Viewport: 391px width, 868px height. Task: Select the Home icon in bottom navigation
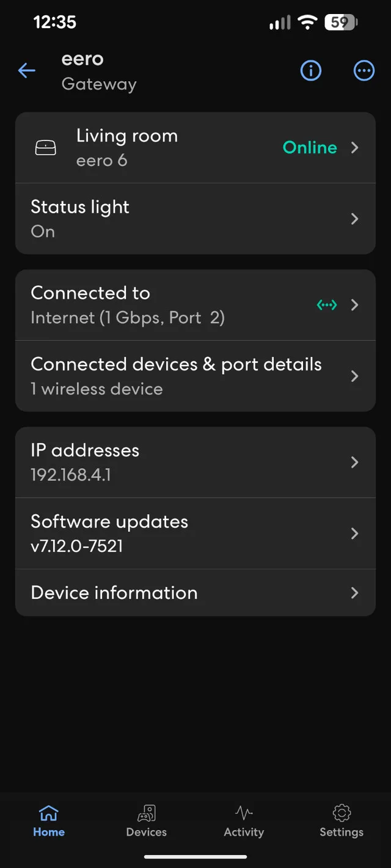click(48, 821)
